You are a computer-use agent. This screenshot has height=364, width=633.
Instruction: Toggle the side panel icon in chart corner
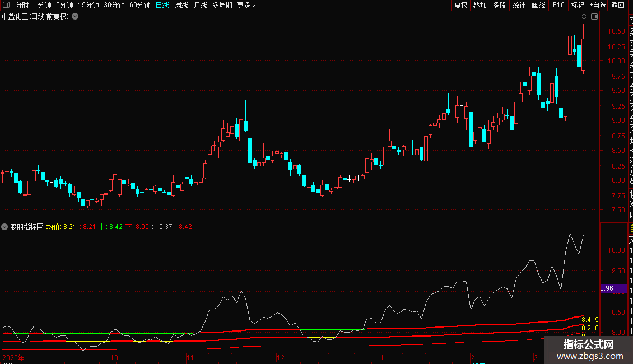tap(594, 17)
